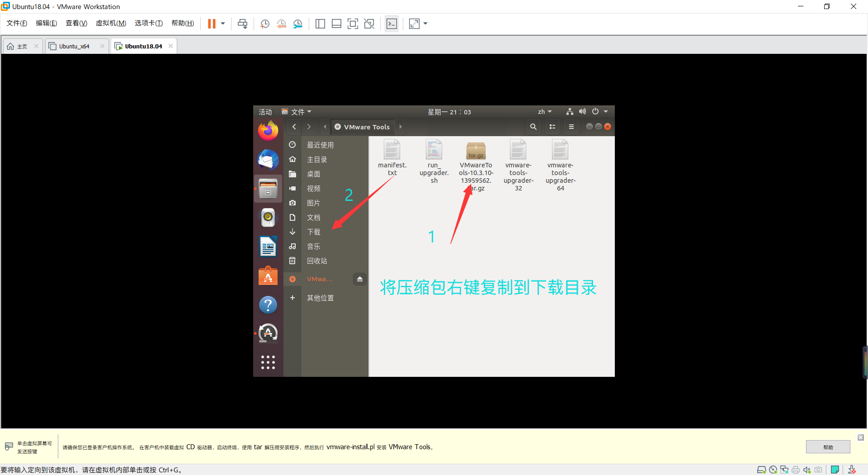Select the manifest.txt file
This screenshot has width=868, height=475.
coord(392,158)
